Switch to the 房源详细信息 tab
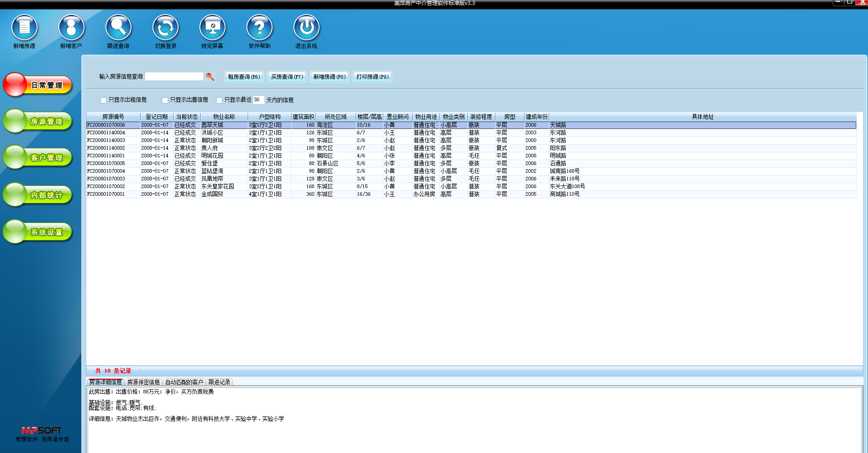 105,382
